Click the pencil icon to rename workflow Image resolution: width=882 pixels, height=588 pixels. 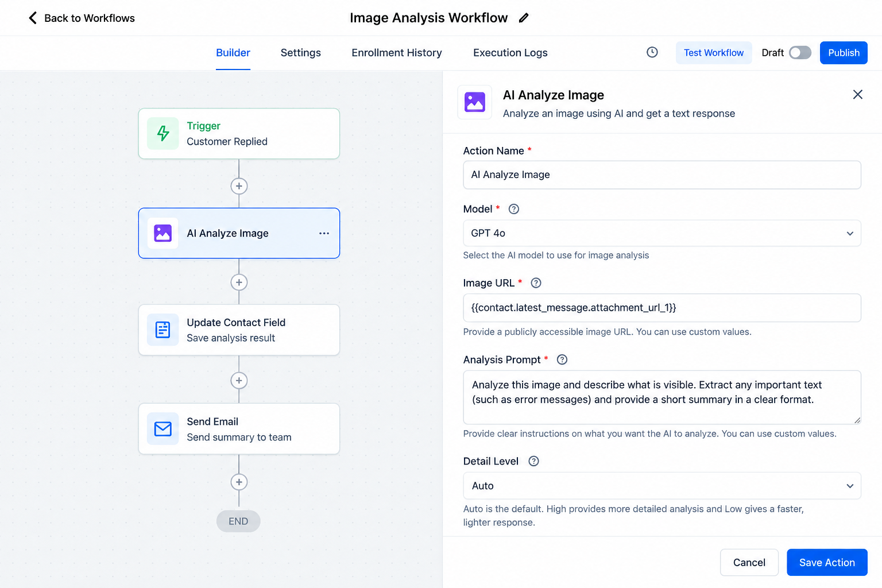coord(524,18)
